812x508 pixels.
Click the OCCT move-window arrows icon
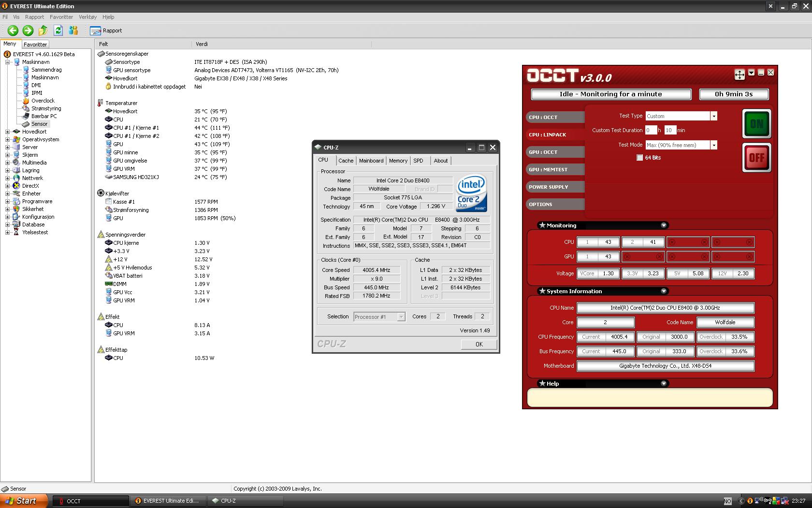coord(739,74)
